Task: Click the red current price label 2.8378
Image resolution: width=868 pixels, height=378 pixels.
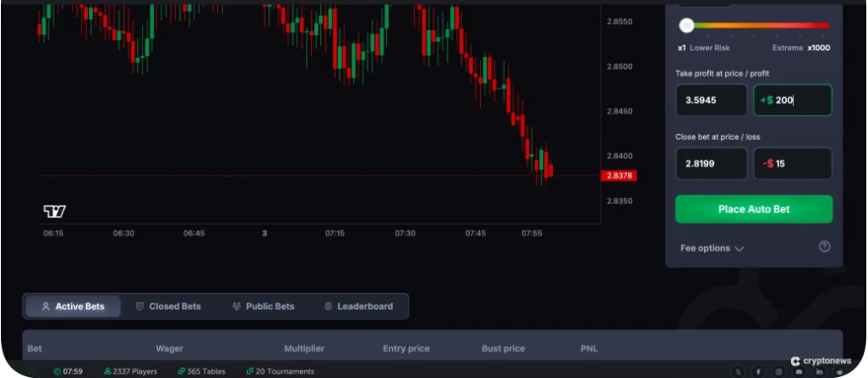Action: (x=619, y=176)
